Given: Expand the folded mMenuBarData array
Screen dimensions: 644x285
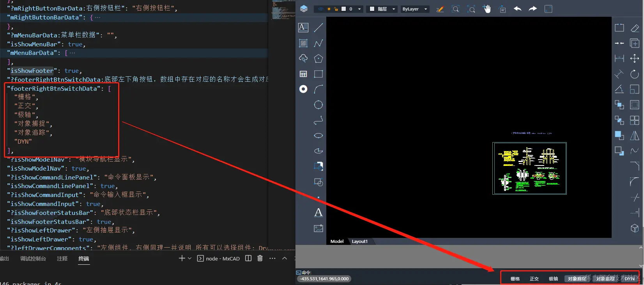Looking at the screenshot, I should click(72, 53).
